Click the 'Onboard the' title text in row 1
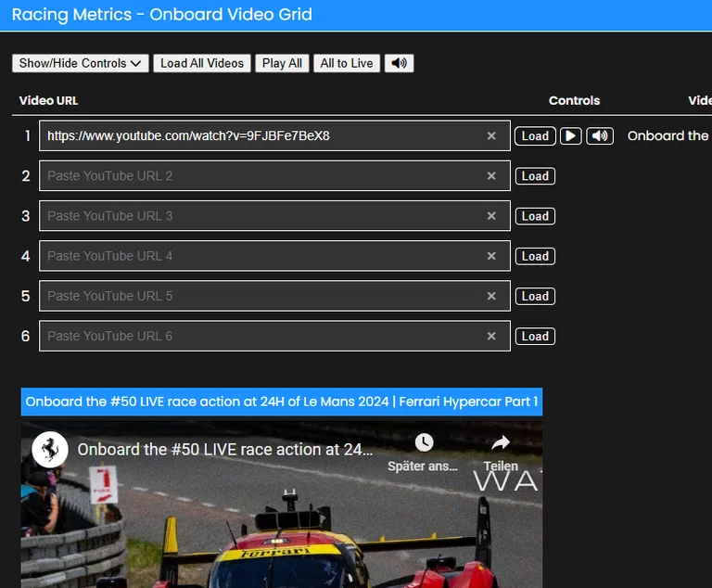 [667, 135]
